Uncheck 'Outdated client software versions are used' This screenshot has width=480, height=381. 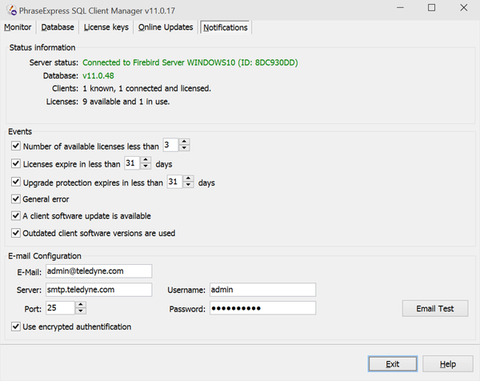click(x=16, y=233)
